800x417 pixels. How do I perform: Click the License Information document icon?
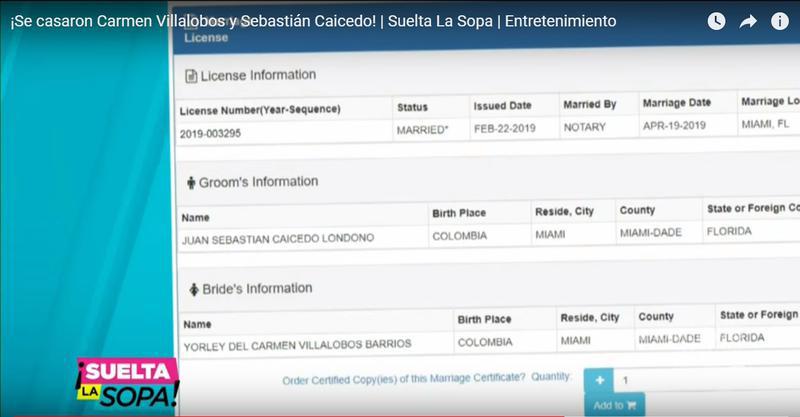(191, 77)
